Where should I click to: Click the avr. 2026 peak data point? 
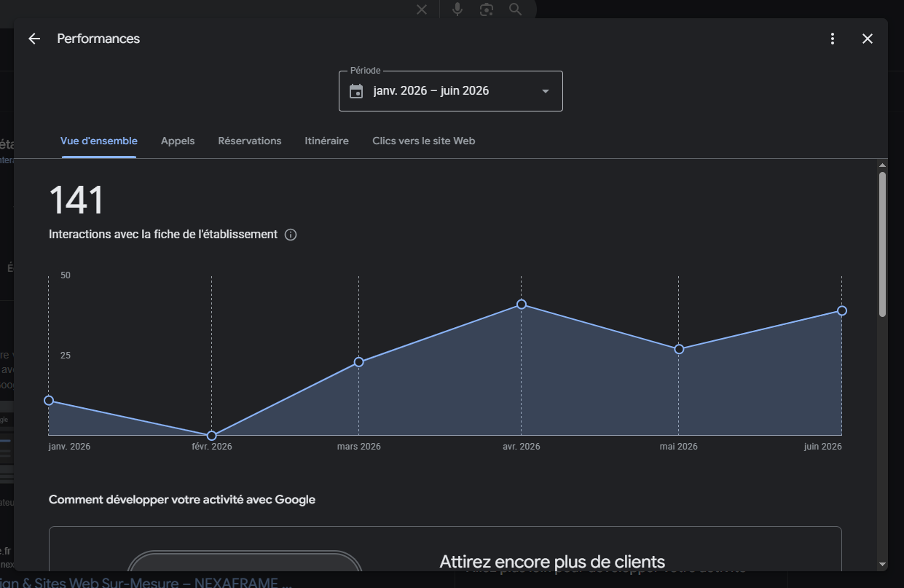pyautogui.click(x=522, y=304)
